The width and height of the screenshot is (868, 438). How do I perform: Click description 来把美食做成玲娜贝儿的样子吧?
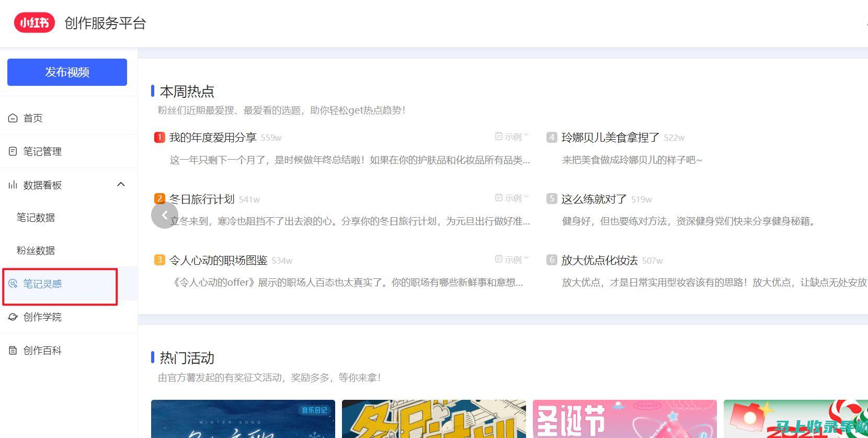point(632,160)
